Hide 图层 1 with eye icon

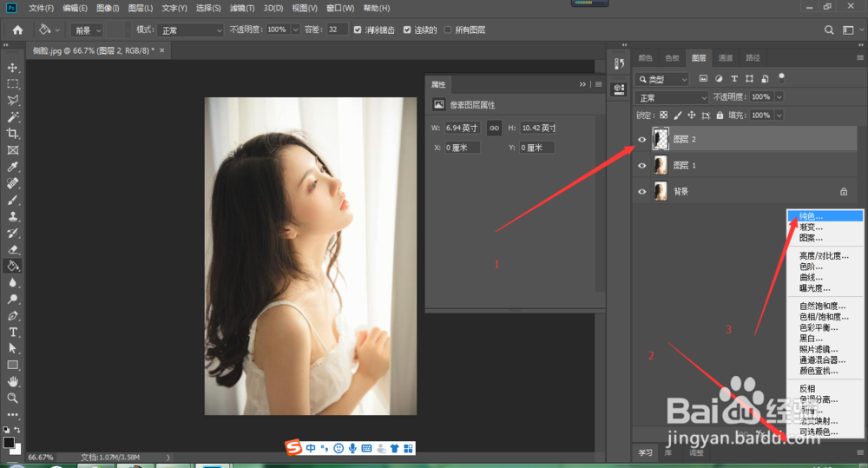(642, 166)
